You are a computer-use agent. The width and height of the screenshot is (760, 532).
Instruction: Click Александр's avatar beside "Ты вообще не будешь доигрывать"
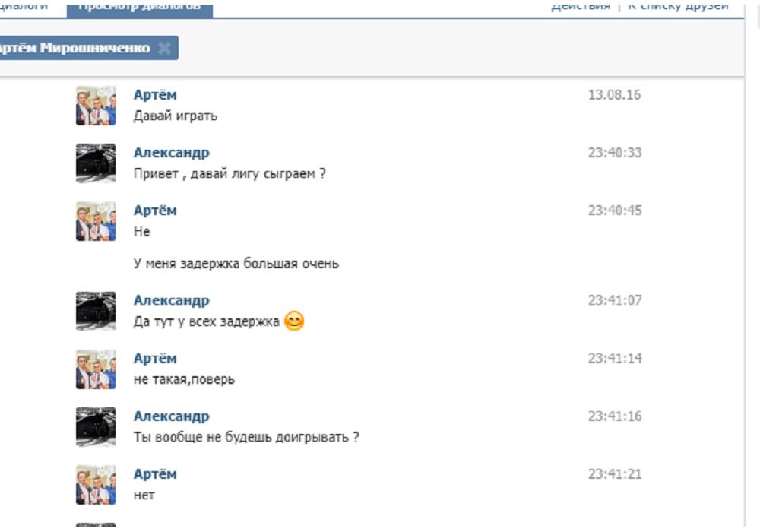tap(96, 426)
